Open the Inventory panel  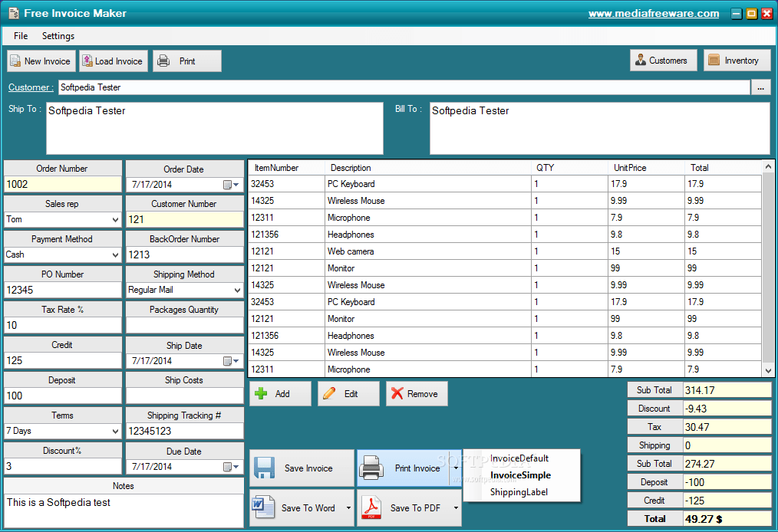click(x=737, y=60)
